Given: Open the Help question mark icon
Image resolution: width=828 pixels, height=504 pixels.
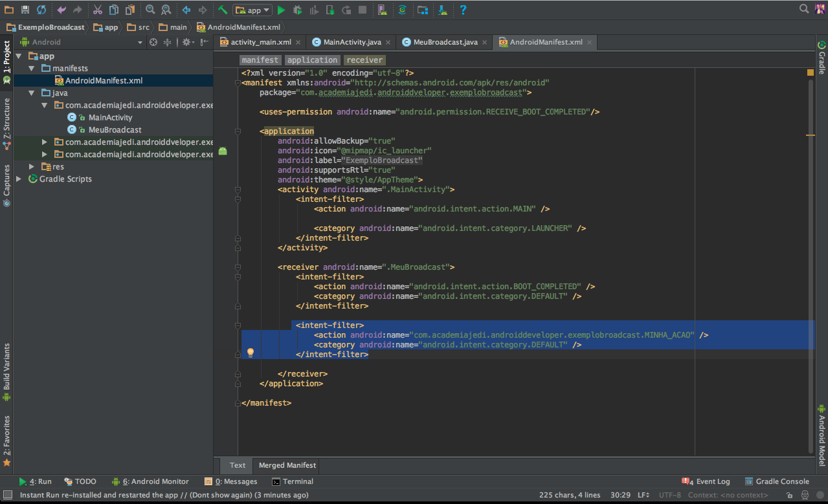Looking at the screenshot, I should pos(463,10).
